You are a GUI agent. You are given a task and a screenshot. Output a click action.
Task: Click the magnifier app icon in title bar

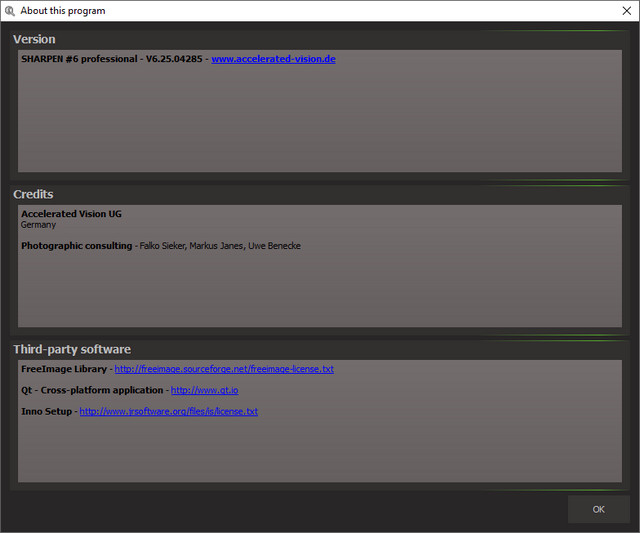click(x=10, y=11)
